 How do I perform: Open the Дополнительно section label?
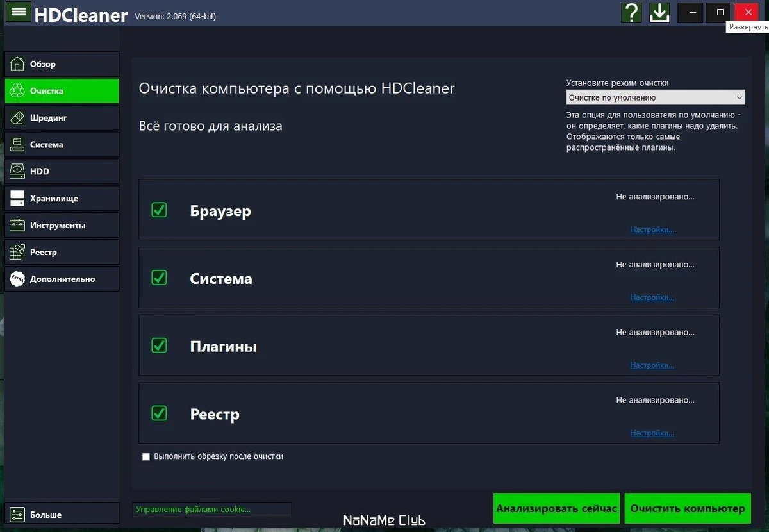tap(63, 279)
